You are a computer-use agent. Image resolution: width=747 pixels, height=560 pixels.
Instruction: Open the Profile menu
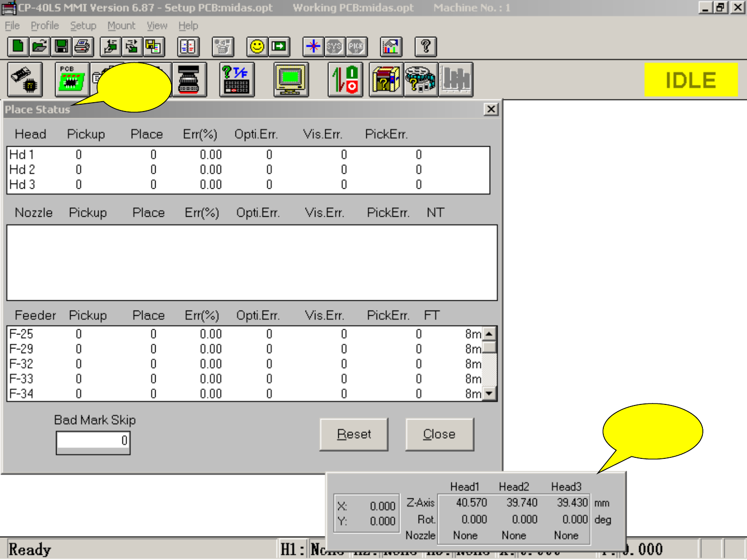tap(45, 26)
